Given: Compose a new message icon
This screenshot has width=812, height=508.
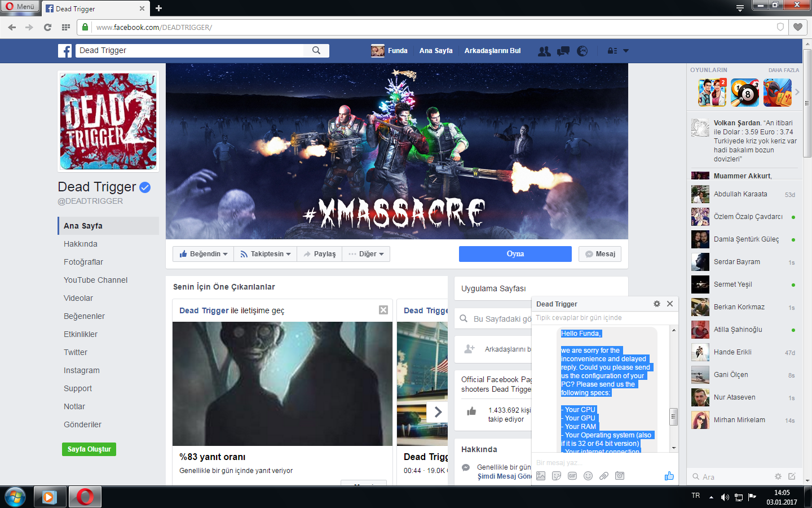Looking at the screenshot, I should (x=792, y=476).
